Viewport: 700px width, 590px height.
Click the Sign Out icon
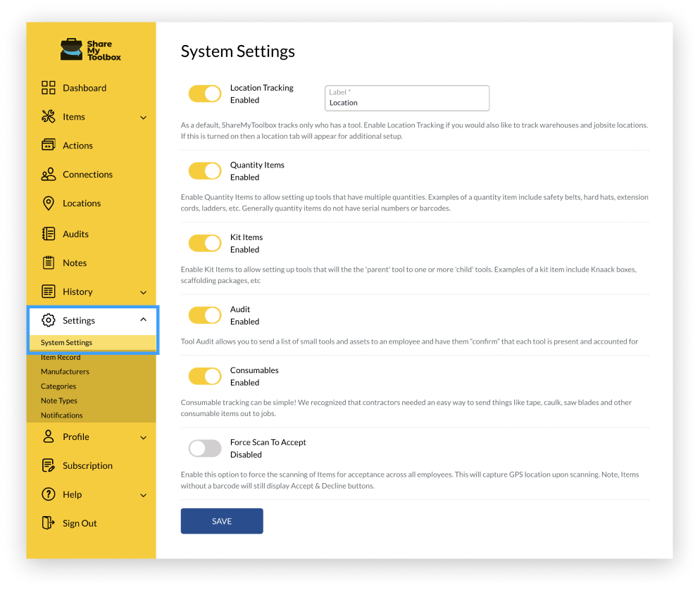click(48, 522)
